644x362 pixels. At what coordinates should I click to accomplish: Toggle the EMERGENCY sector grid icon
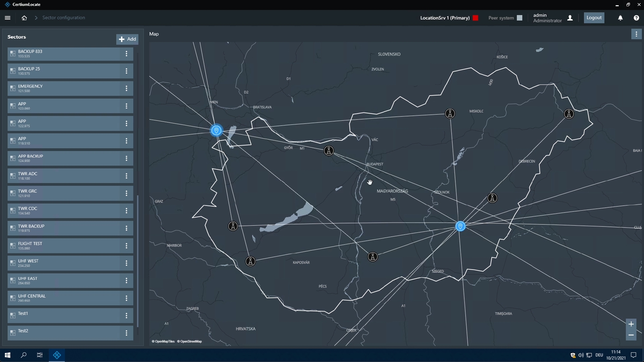(13, 89)
